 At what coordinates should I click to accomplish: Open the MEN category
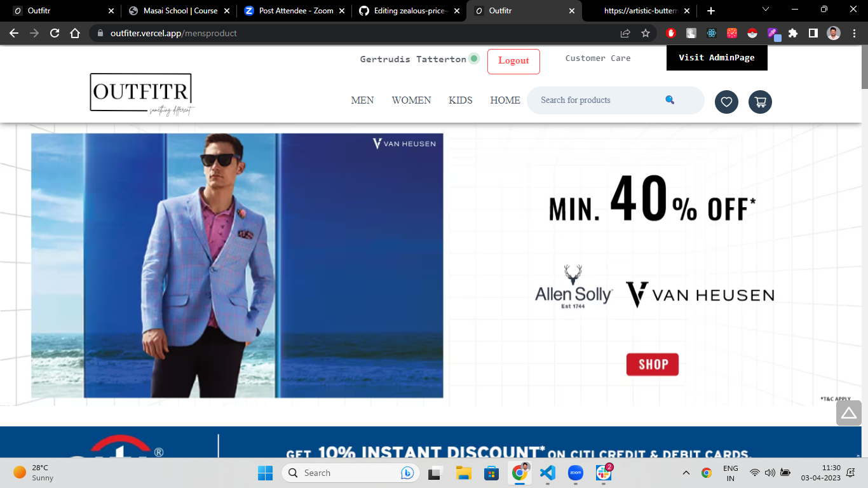(x=362, y=100)
